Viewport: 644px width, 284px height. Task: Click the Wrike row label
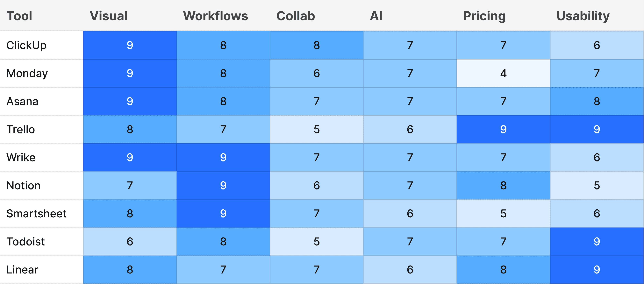21,157
